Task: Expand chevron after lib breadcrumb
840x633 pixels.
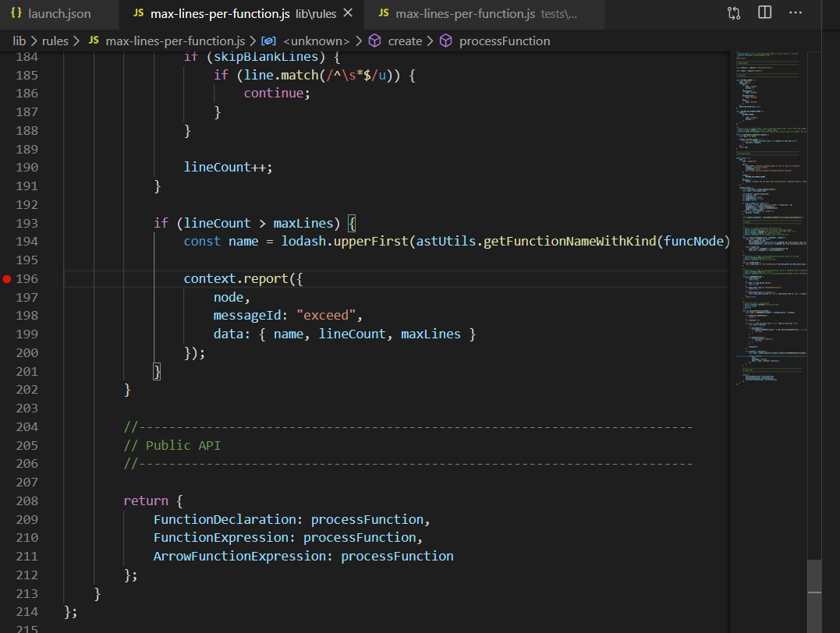Action: click(x=34, y=41)
